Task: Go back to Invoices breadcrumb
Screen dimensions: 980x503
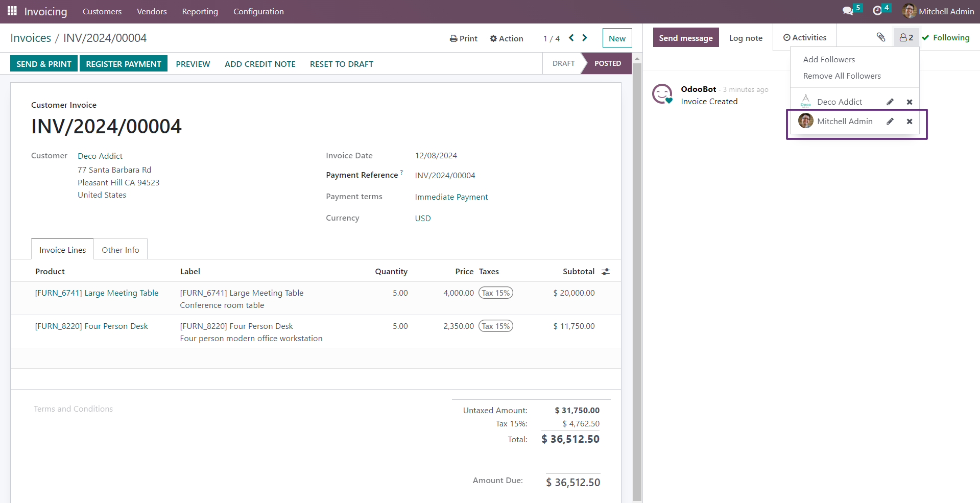Action: (x=31, y=38)
